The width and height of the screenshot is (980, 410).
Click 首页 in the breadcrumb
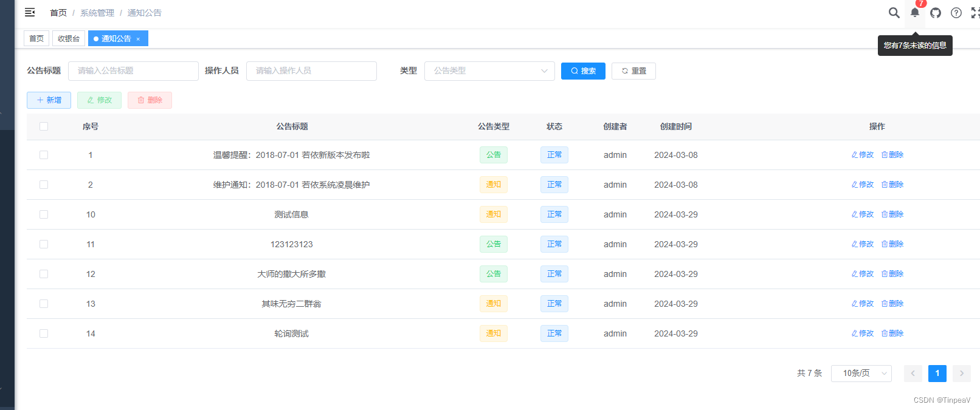(58, 13)
